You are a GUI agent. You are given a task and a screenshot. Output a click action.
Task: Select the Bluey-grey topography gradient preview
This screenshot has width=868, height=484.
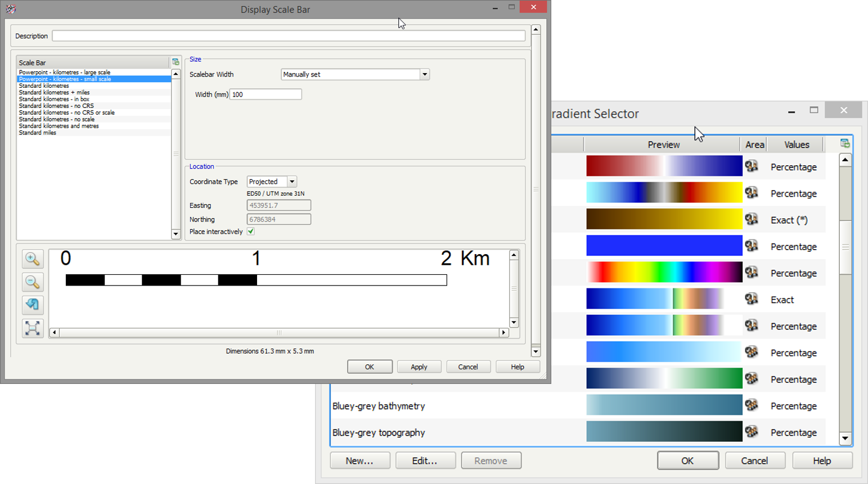click(664, 432)
